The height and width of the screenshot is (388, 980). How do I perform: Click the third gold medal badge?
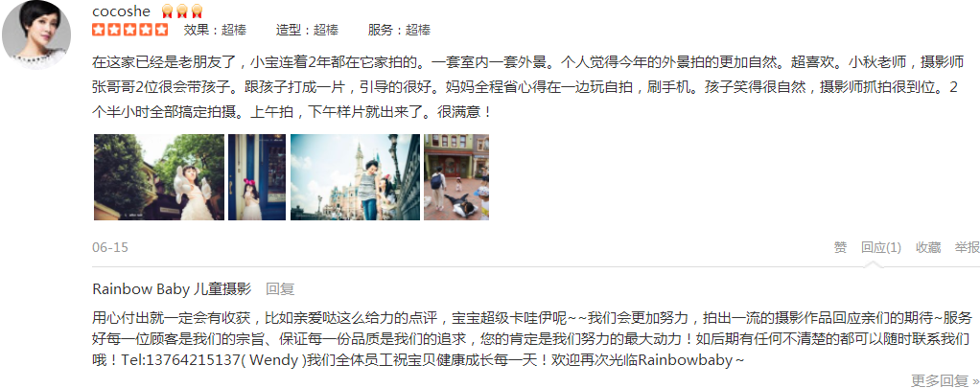197,11
